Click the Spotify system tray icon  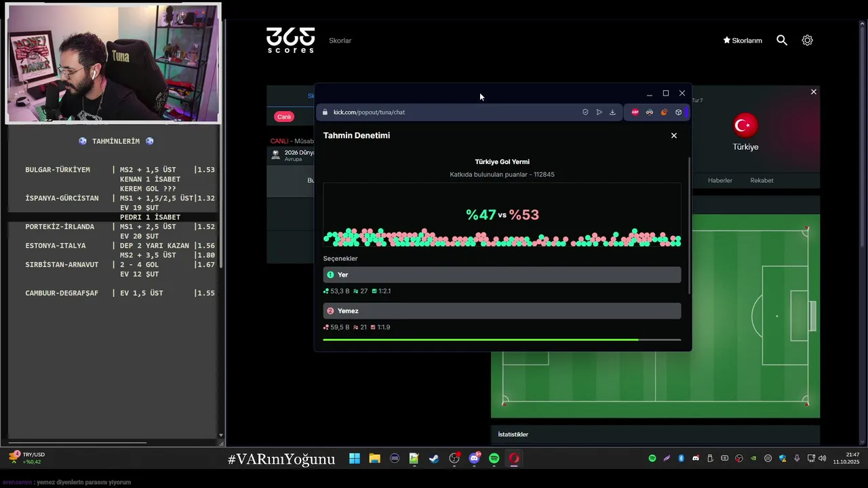tap(652, 459)
